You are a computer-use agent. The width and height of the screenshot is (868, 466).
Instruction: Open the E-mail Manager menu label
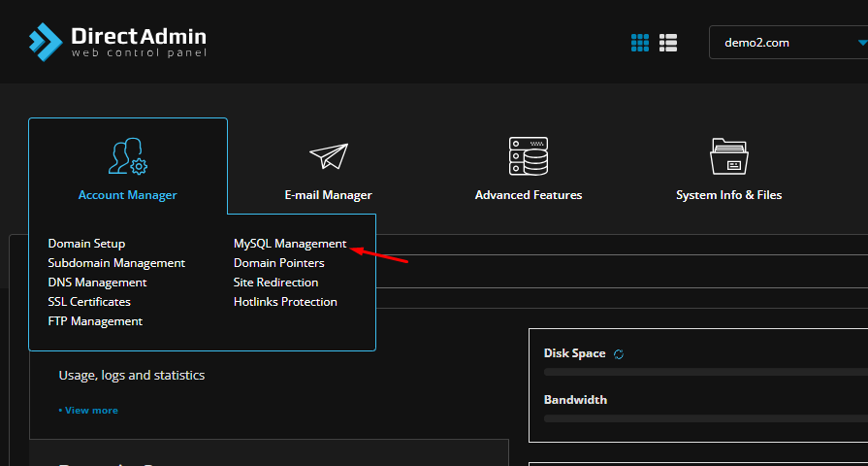(328, 195)
